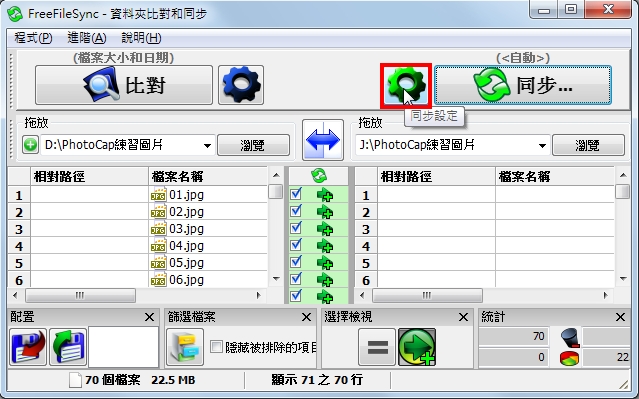The image size is (639, 399).
Task: Click the sync action icon for 03.jpg
Action: coord(325,229)
